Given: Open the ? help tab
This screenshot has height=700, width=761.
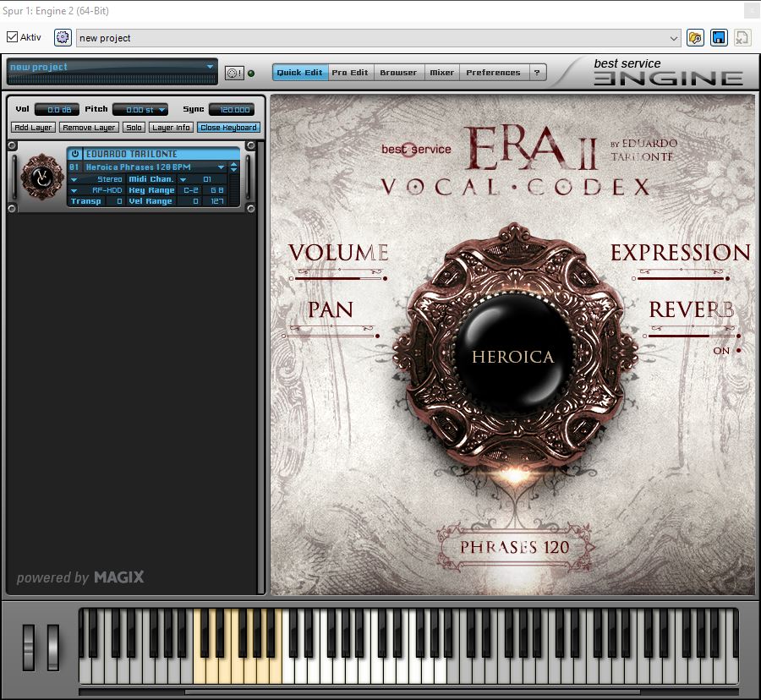Looking at the screenshot, I should click(x=537, y=72).
